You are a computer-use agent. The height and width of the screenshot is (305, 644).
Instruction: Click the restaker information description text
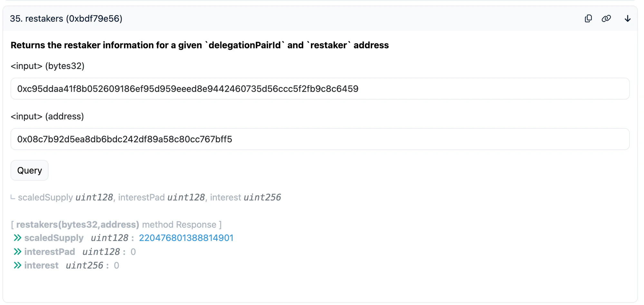click(x=200, y=45)
